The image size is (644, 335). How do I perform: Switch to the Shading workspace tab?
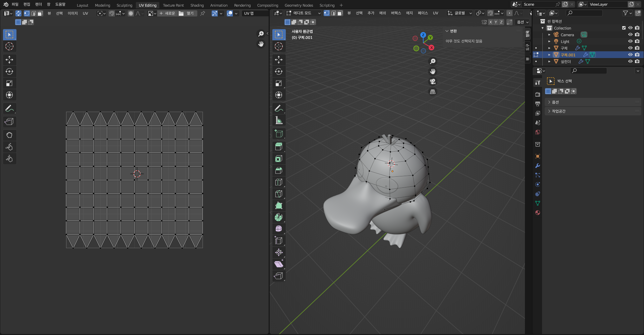point(197,5)
